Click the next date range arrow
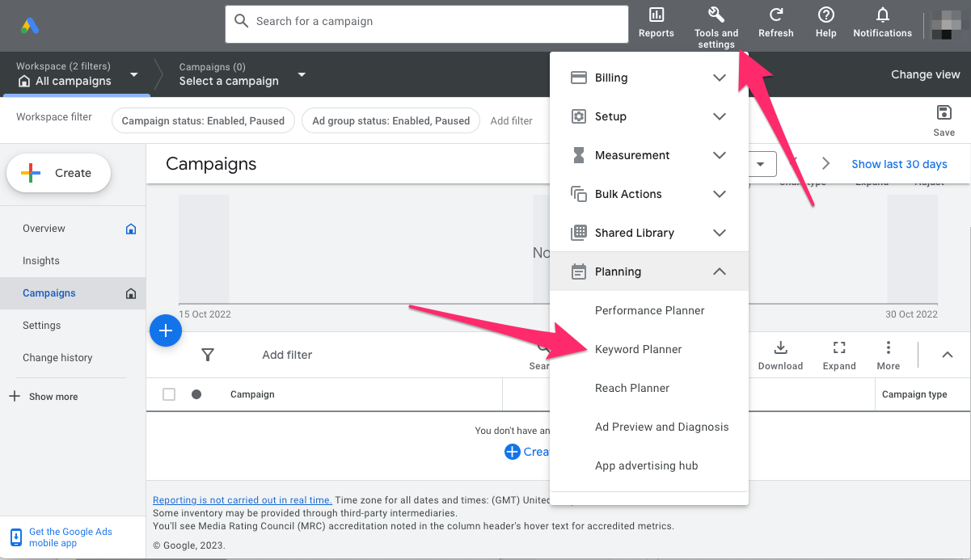 (x=825, y=163)
